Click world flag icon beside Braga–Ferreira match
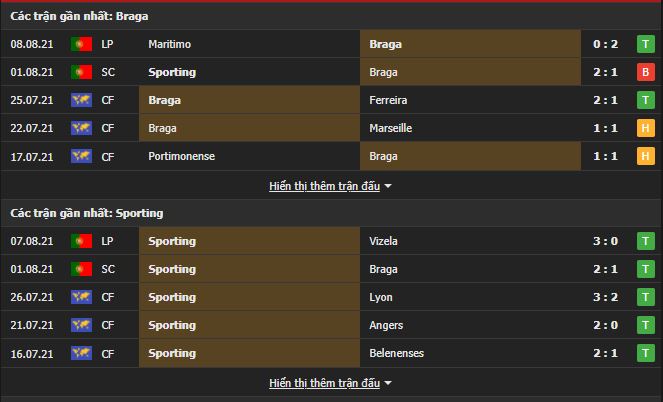 (81, 100)
